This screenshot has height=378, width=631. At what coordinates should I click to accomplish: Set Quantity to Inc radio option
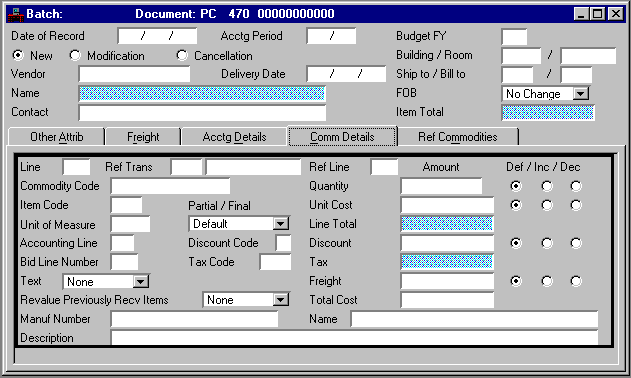coord(546,186)
